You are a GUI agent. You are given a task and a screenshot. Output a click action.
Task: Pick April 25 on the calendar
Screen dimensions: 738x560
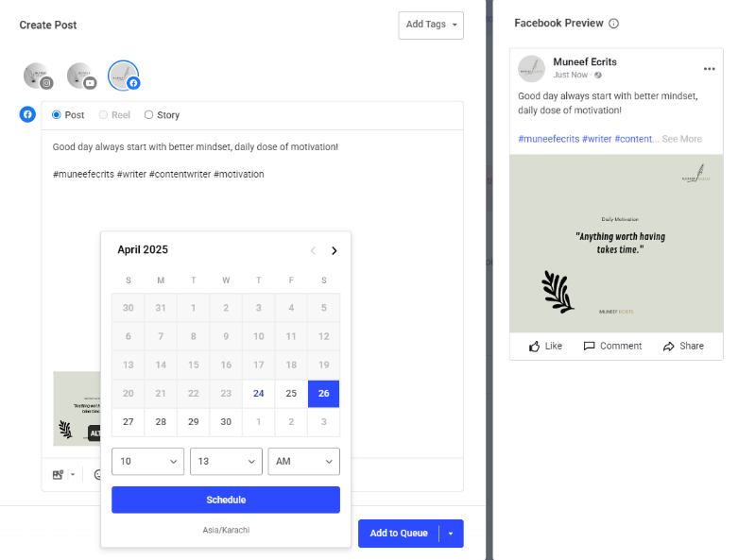pos(291,394)
